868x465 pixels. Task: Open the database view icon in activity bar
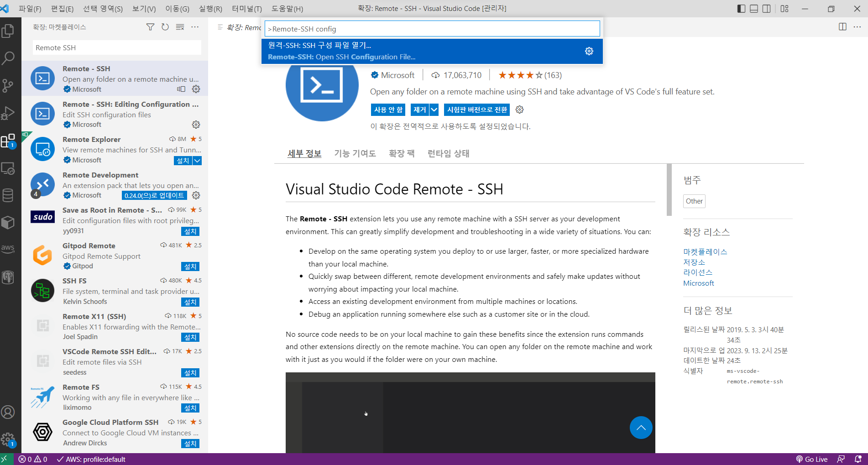(x=8, y=195)
